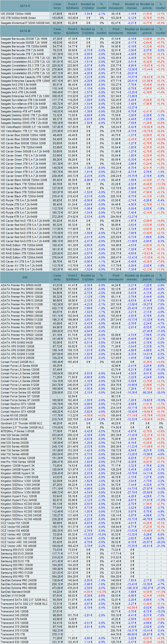167x644 pixels.
Task: Click the row name 'WD 250GB 7200ot 16MB'
Action: click(x=16, y=14)
